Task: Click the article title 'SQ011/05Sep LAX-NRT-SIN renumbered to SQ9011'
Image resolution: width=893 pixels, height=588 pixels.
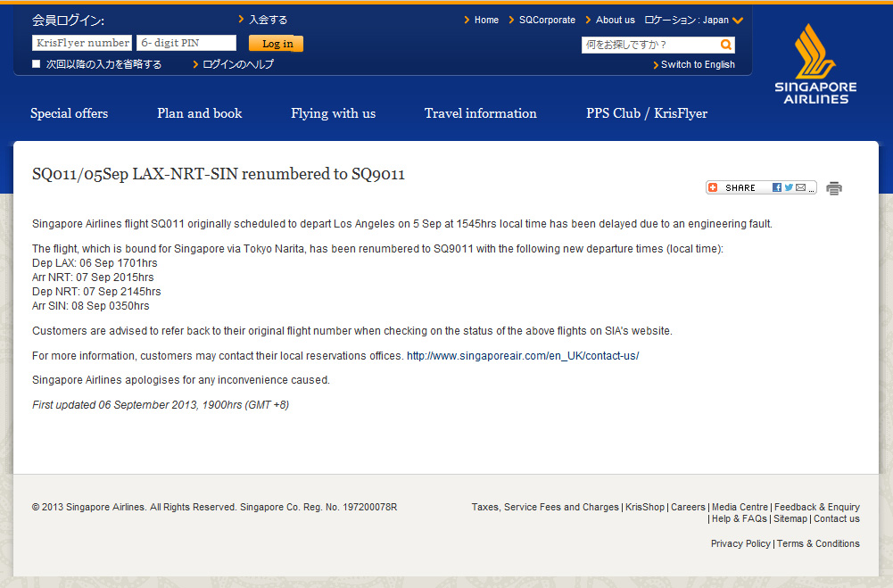Action: pos(219,174)
